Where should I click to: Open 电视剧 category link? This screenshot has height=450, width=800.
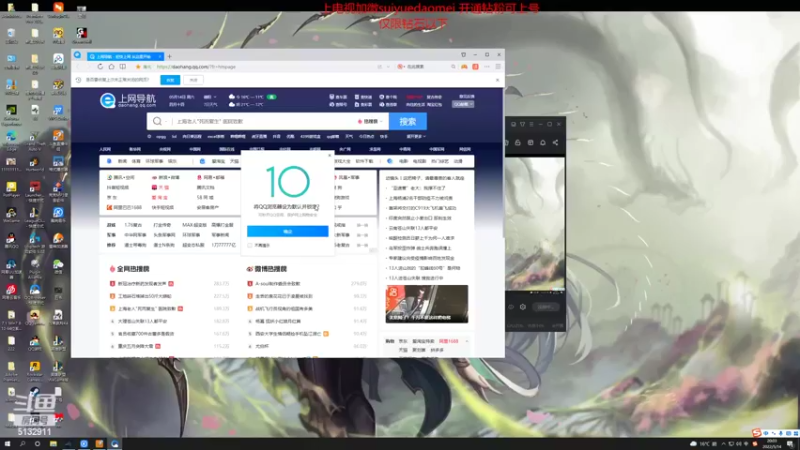[419, 161]
